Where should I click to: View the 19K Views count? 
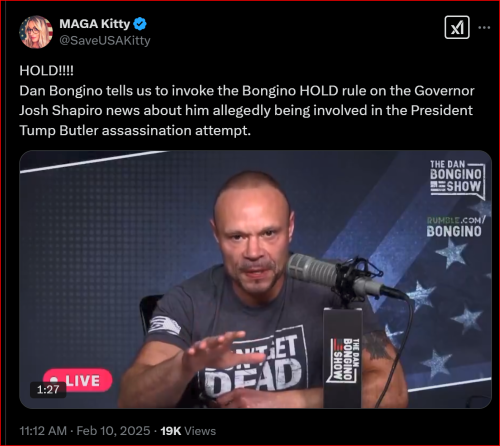pyautogui.click(x=188, y=431)
